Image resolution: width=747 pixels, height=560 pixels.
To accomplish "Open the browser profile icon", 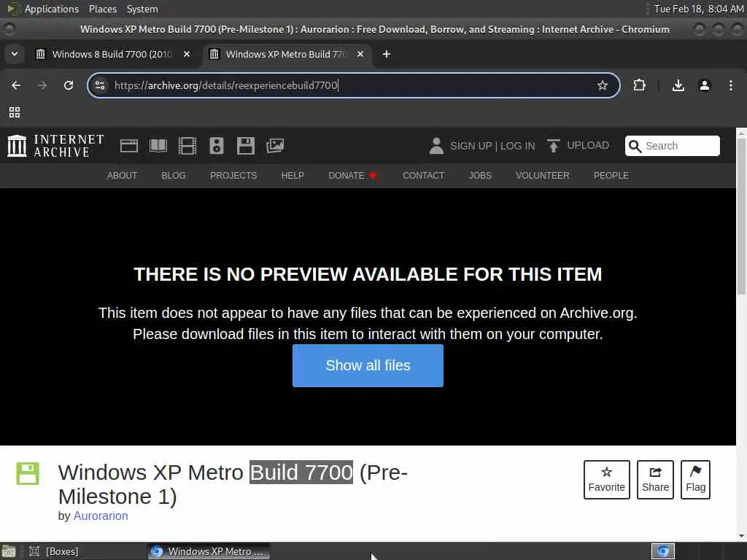I will (x=705, y=85).
